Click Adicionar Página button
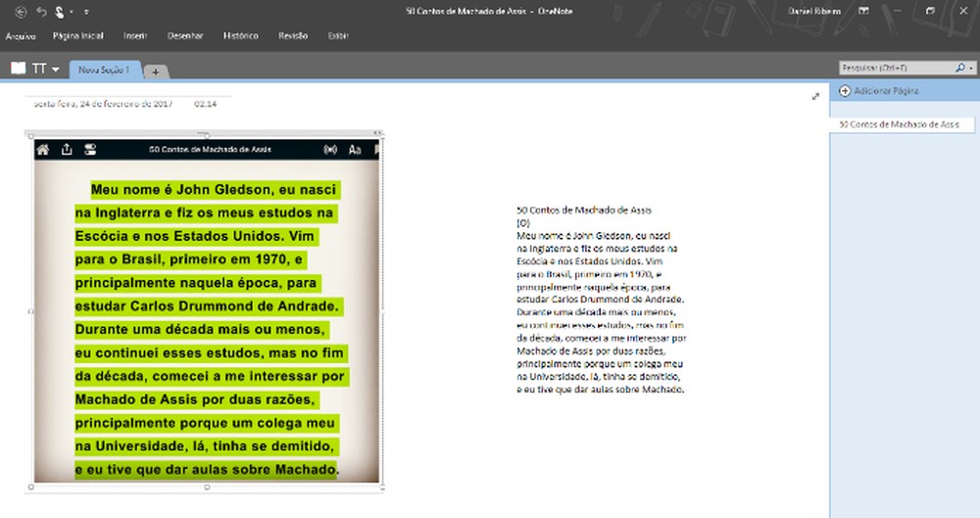Image resolution: width=980 pixels, height=518 pixels. click(x=879, y=91)
